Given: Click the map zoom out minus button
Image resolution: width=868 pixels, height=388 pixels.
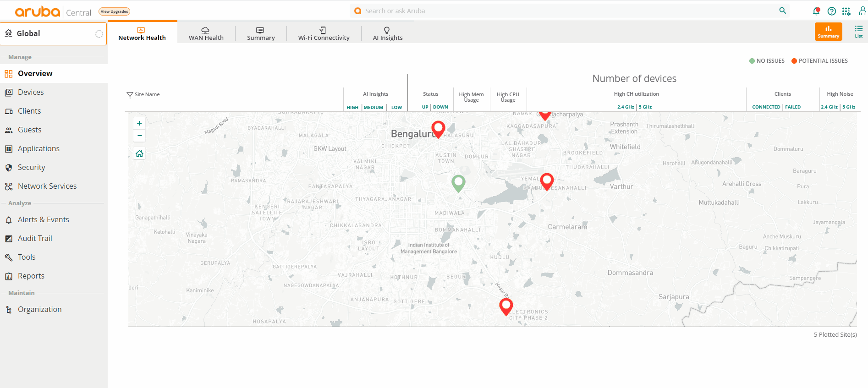Looking at the screenshot, I should point(139,136).
